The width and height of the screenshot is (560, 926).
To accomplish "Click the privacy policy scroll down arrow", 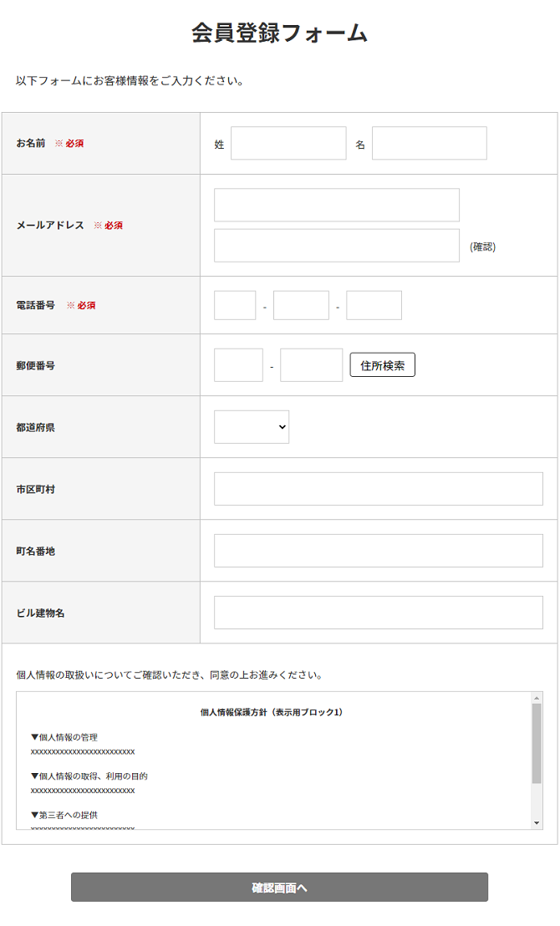I will (x=537, y=823).
